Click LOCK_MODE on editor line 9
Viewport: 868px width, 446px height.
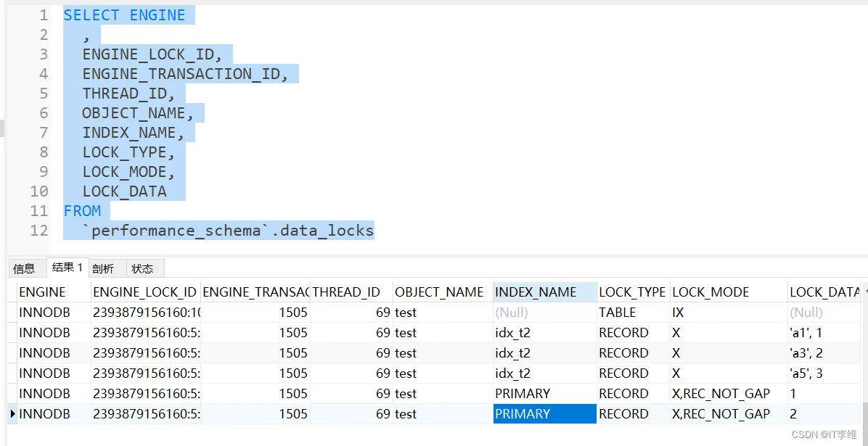123,172
